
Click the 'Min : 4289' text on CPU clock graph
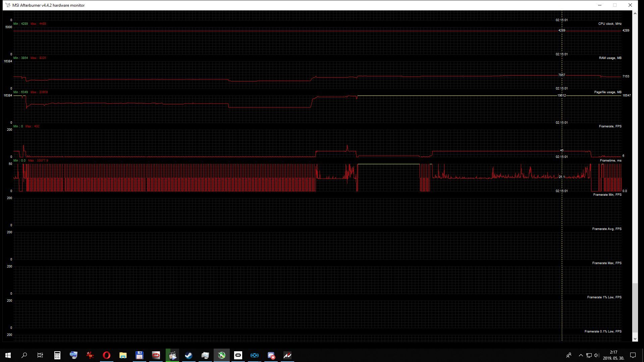20,24
